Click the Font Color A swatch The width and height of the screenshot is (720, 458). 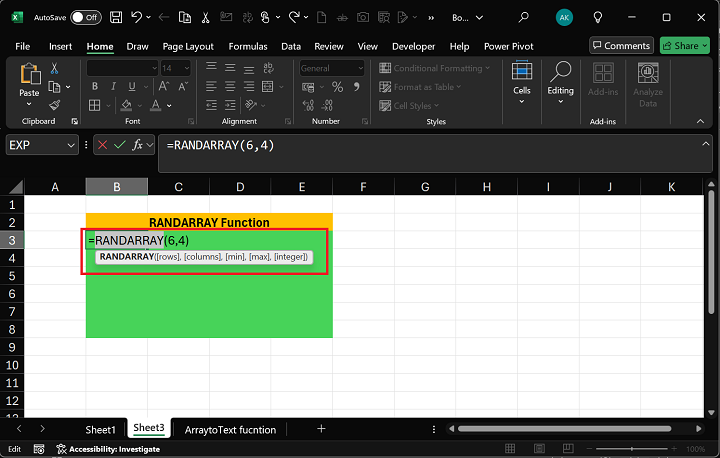[156, 105]
